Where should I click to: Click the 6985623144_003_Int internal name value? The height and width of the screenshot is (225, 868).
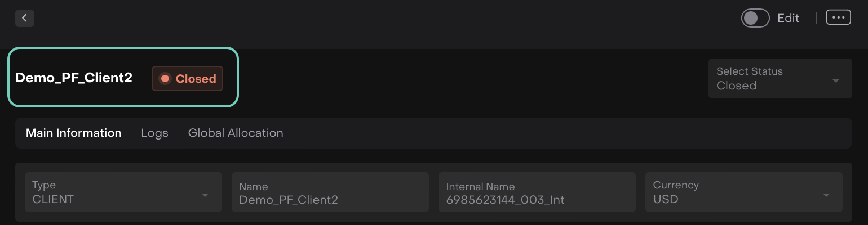(505, 199)
